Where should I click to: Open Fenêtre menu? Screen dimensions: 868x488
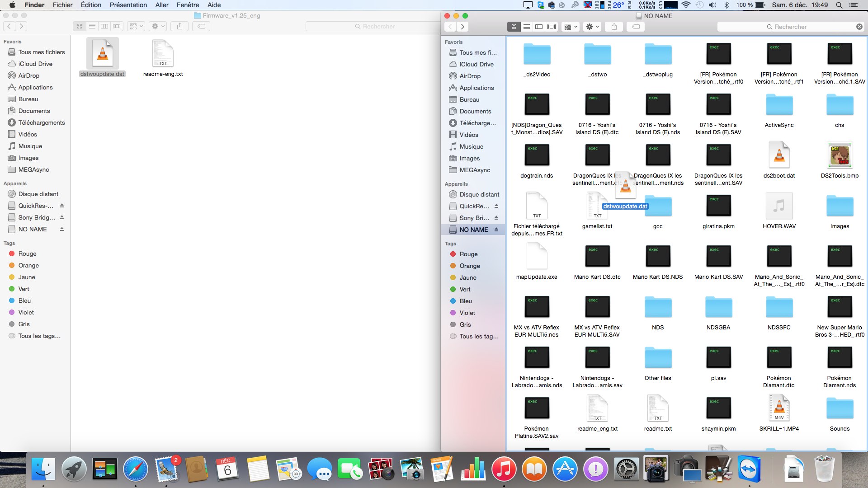pyautogui.click(x=188, y=5)
